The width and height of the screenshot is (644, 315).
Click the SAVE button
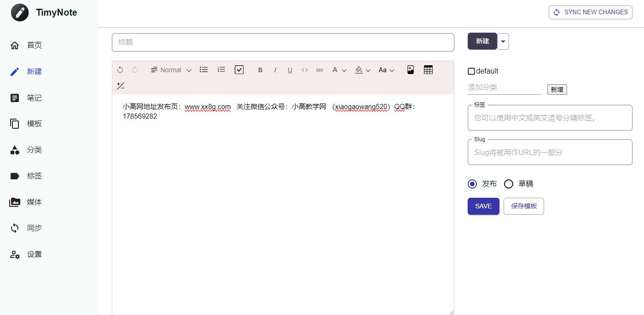coord(483,206)
